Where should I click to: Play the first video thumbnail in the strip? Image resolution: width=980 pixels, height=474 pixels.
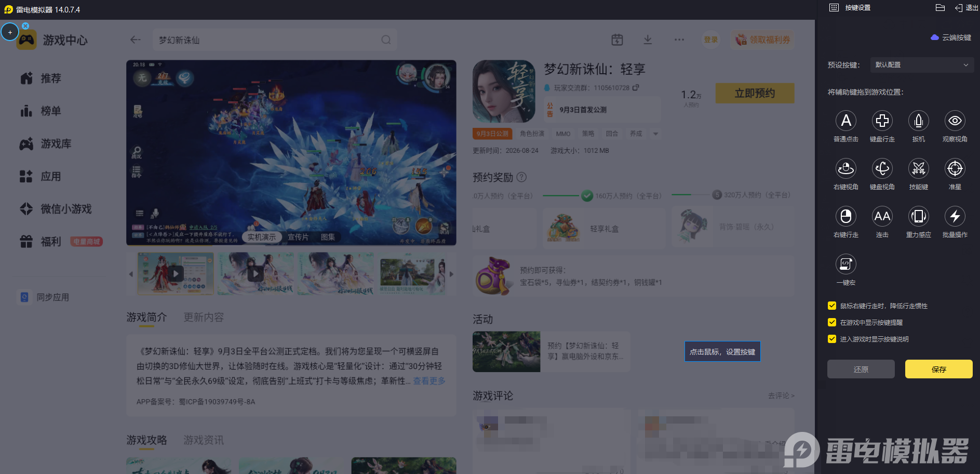pyautogui.click(x=176, y=273)
